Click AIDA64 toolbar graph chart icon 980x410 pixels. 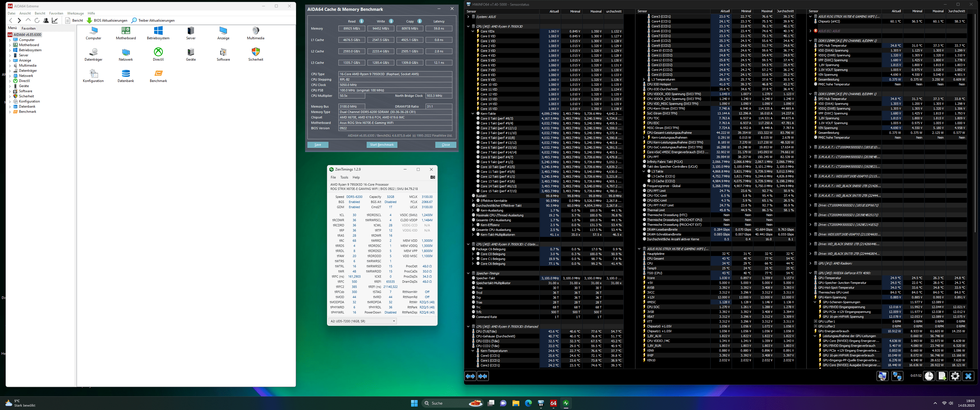tap(55, 20)
